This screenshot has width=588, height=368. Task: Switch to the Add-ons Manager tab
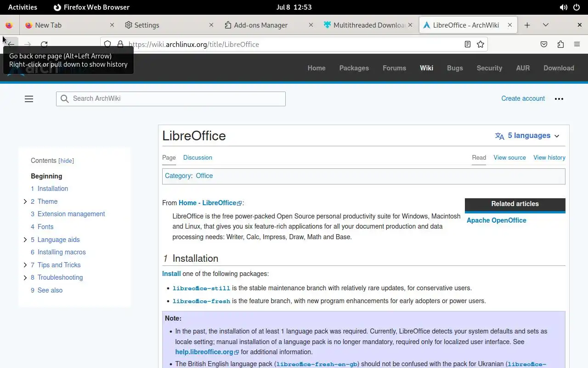[x=268, y=25]
